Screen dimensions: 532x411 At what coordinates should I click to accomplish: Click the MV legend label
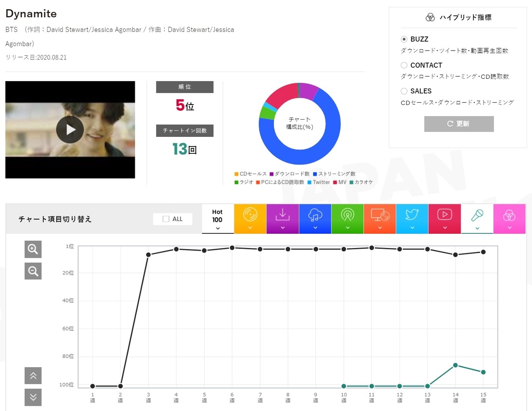pyautogui.click(x=342, y=182)
